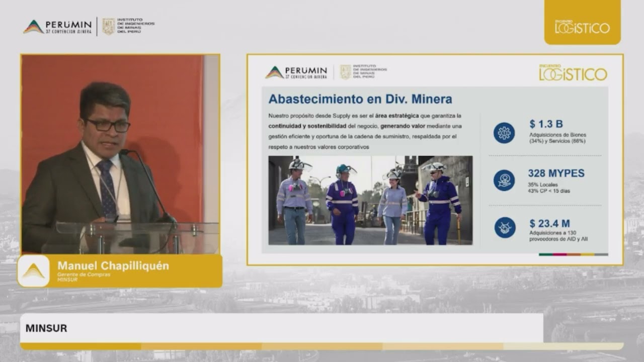This screenshot has height=362, width=644.
Task: Click "Adquisiciones a 130 proveedores" text
Action: click(558, 236)
